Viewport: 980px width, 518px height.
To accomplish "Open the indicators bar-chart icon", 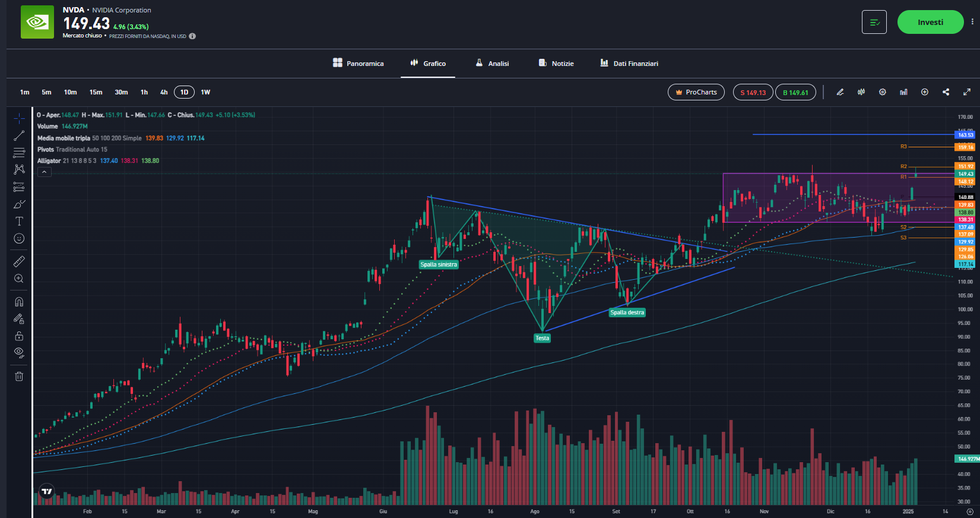I will pos(903,92).
